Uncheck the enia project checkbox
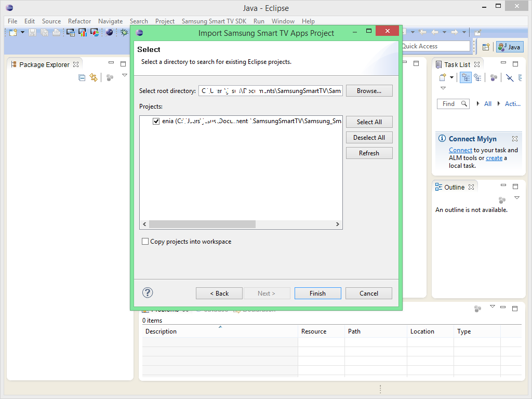The height and width of the screenshot is (399, 532). tap(156, 121)
